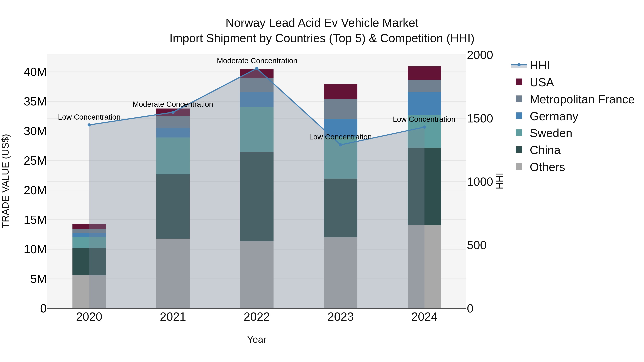Click the Germany blue legend swatch
This screenshot has width=644, height=362.
[x=519, y=116]
